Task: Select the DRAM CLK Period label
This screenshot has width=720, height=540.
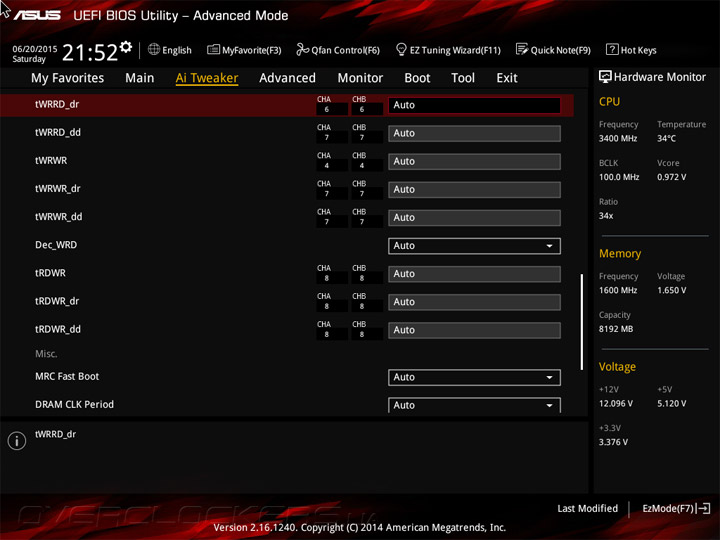Action: 74,405
